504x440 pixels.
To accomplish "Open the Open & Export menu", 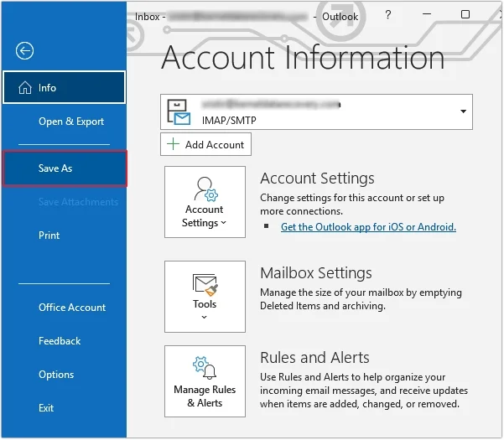I will tap(71, 122).
